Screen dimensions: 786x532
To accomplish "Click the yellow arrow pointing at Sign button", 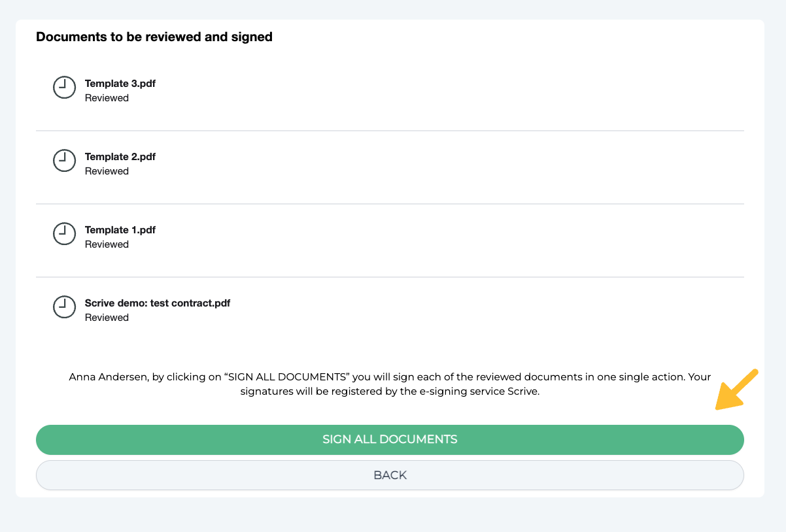I will point(736,390).
